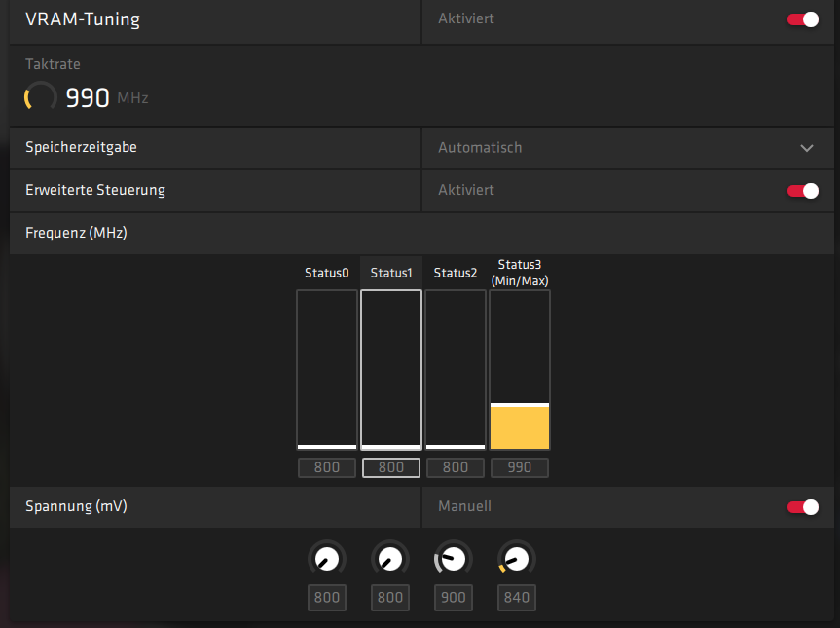Click the Frequenz (MHz) section heading
This screenshot has height=628, width=840.
pyautogui.click(x=76, y=233)
